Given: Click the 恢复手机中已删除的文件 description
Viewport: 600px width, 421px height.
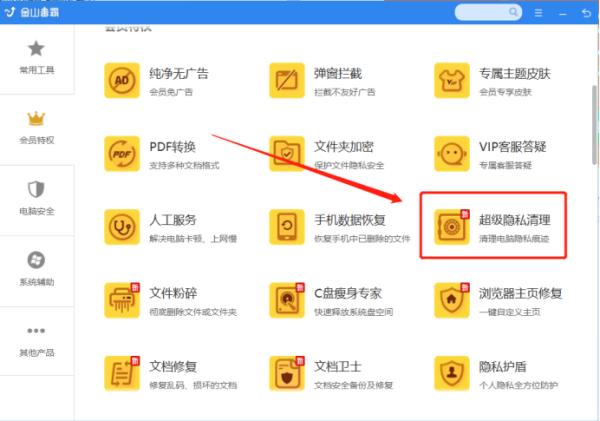Looking at the screenshot, I should [362, 239].
